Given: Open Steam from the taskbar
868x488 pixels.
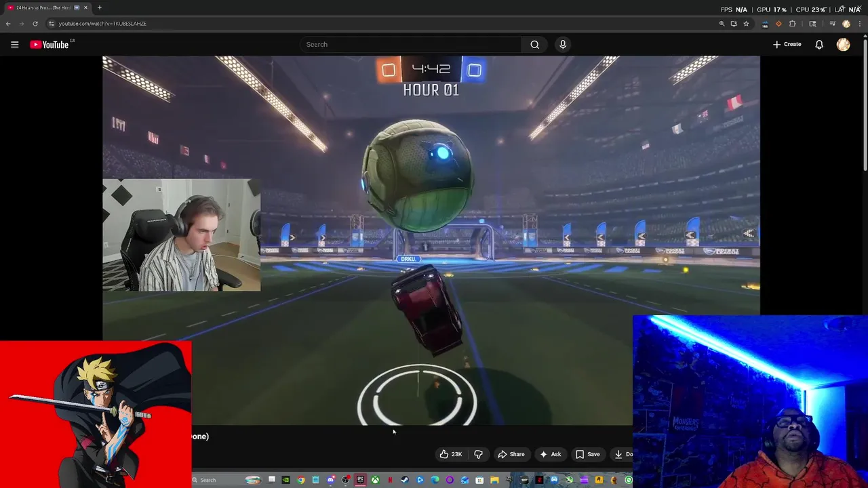Looking at the screenshot, I should [x=405, y=480].
